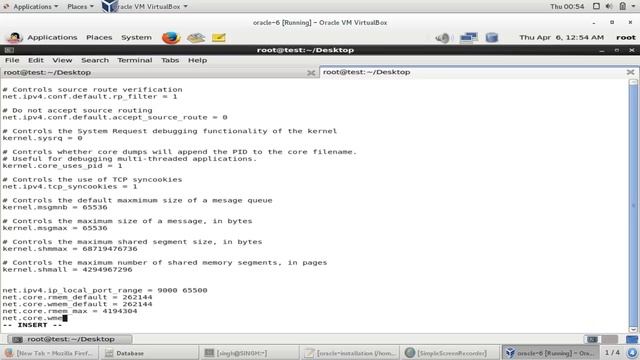The width and height of the screenshot is (640, 360).
Task: Close the first terminal tab
Action: [x=311, y=73]
